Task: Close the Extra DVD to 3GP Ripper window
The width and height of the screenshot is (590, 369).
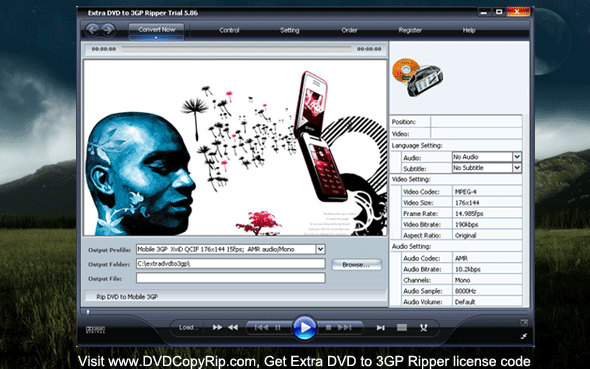Action: point(518,12)
